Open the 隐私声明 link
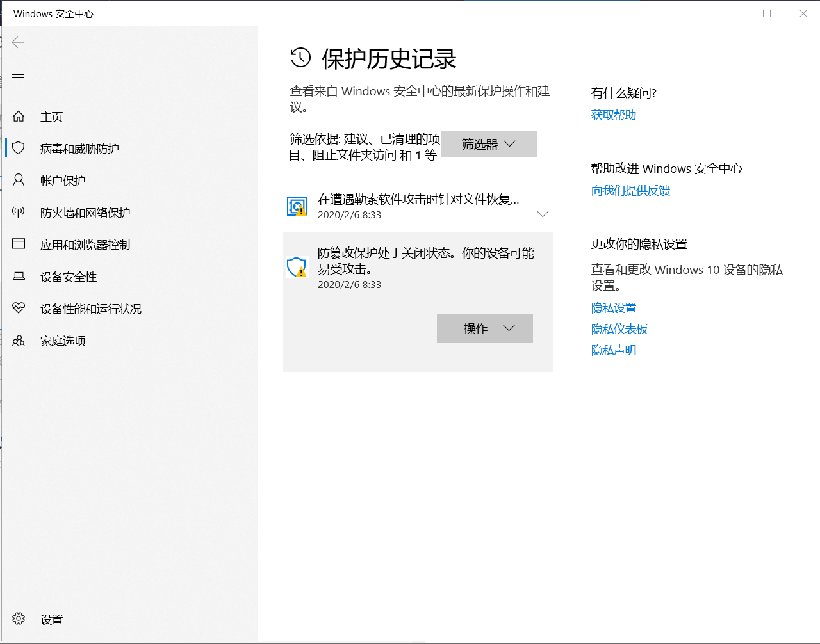The width and height of the screenshot is (820, 644). [x=614, y=350]
